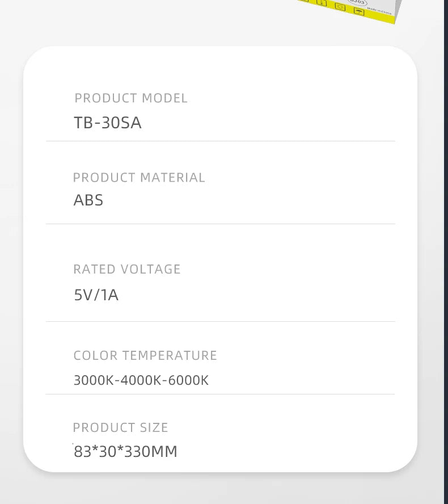This screenshot has height=504, width=448.
Task: Select the 5V/1A voltage value
Action: (x=96, y=295)
